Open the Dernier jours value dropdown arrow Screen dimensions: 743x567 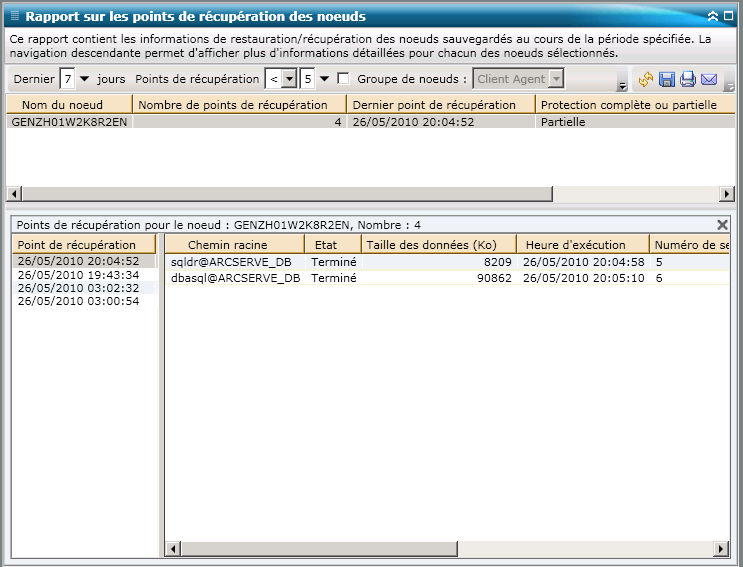click(84, 79)
